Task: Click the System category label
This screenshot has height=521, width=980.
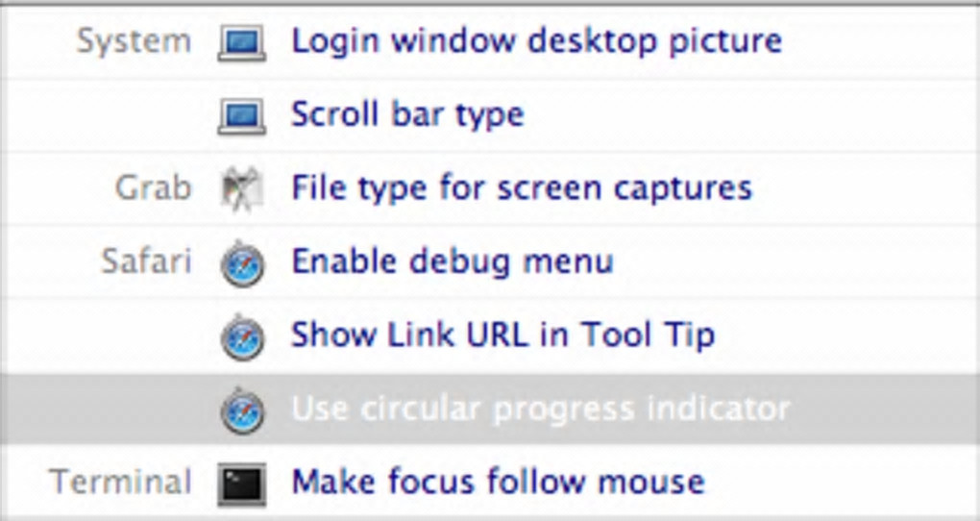Action: [x=134, y=41]
